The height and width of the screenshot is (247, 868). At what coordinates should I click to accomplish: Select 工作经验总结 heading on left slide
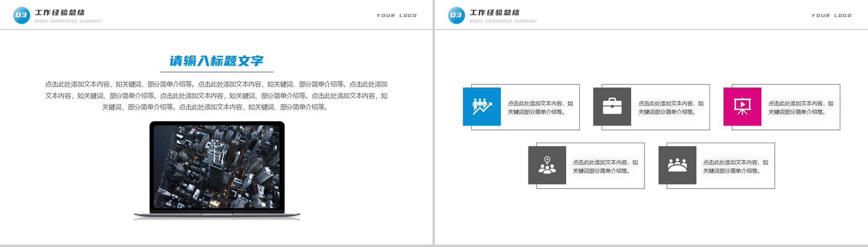(60, 13)
